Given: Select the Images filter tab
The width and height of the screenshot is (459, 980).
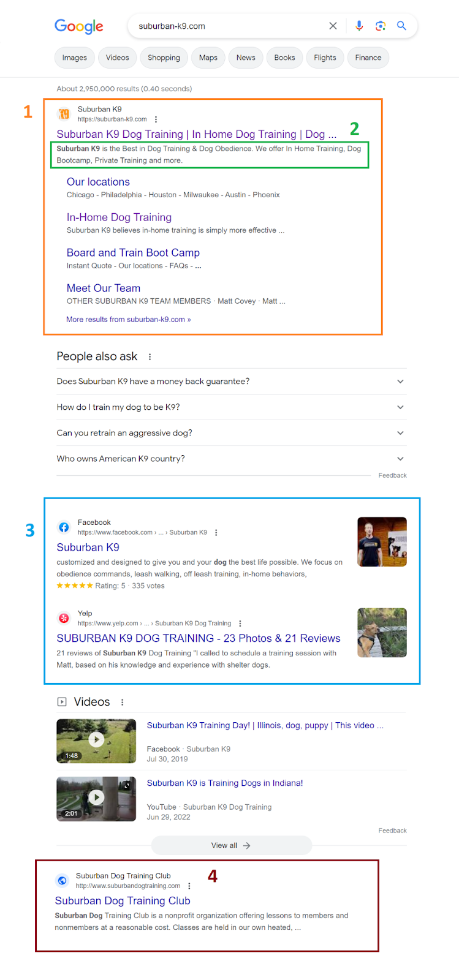Looking at the screenshot, I should click(x=75, y=58).
